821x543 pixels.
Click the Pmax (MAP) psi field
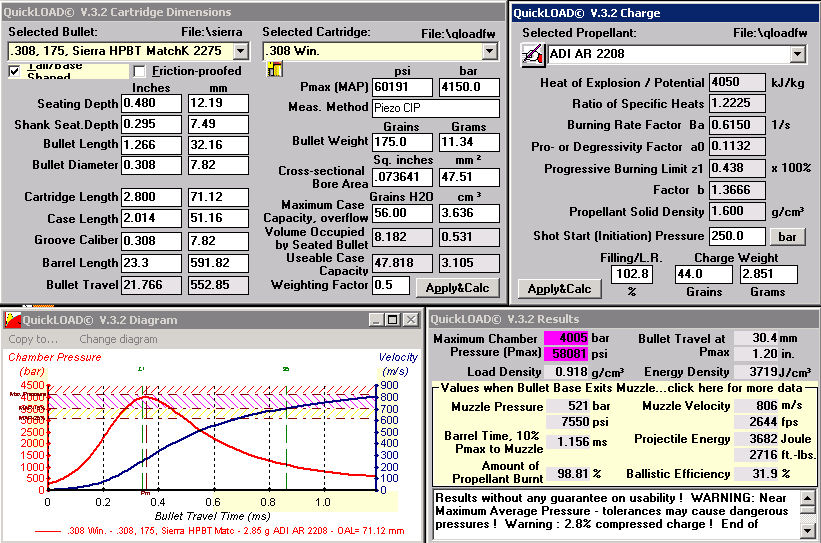pyautogui.click(x=402, y=87)
